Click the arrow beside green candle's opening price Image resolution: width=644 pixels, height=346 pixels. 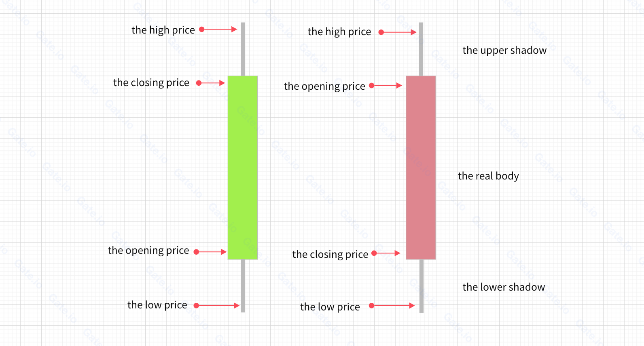pyautogui.click(x=210, y=252)
